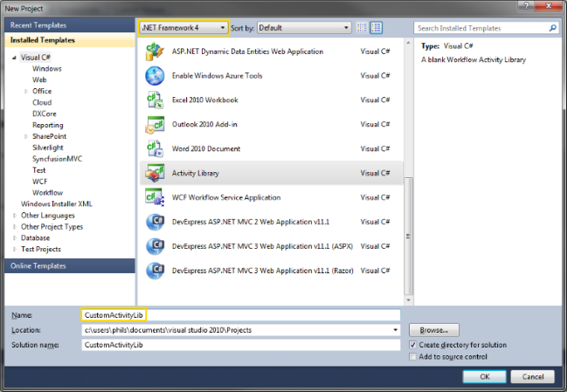The height and width of the screenshot is (392, 567).
Task: Expand the Office tree node
Action: click(x=26, y=92)
